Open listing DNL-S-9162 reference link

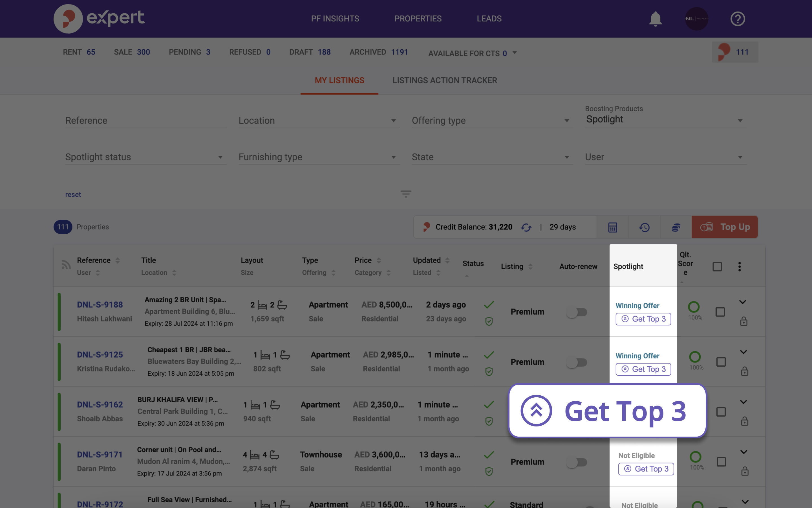(100, 404)
